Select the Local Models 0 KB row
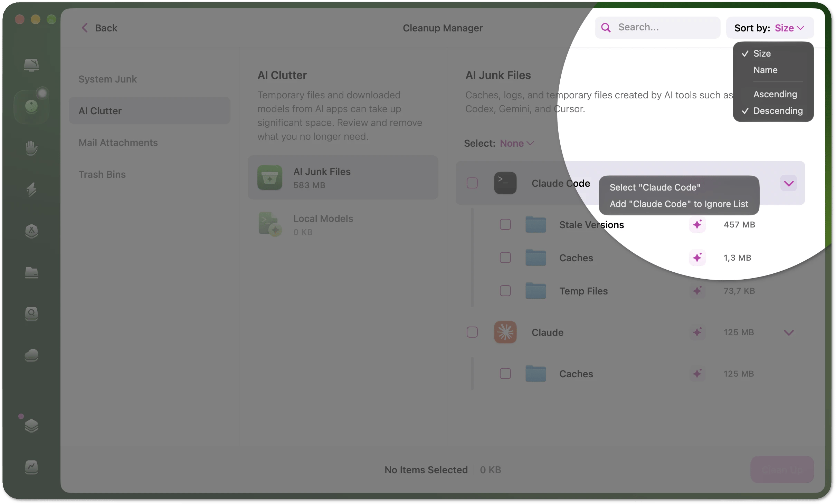 (x=343, y=224)
